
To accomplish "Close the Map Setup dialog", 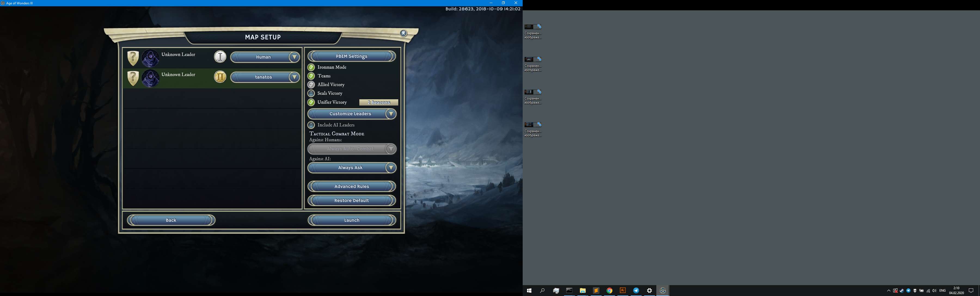I will point(403,33).
